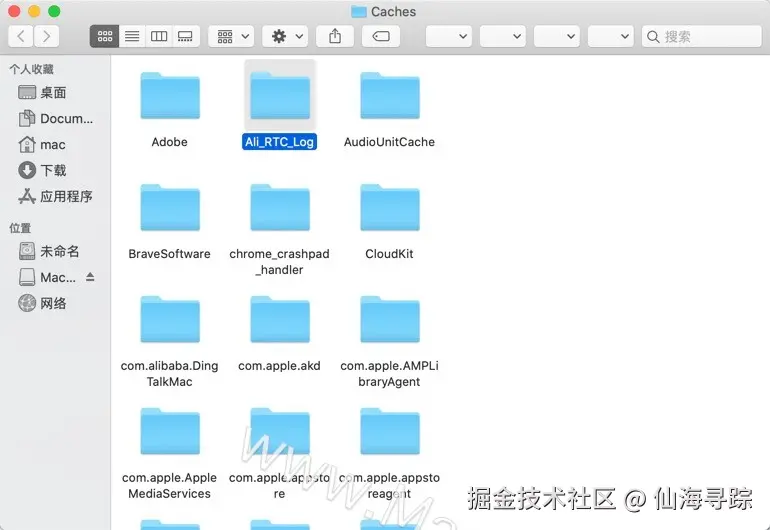Image resolution: width=770 pixels, height=530 pixels.
Task: Click the Caches folder icon in title bar
Action: click(359, 11)
